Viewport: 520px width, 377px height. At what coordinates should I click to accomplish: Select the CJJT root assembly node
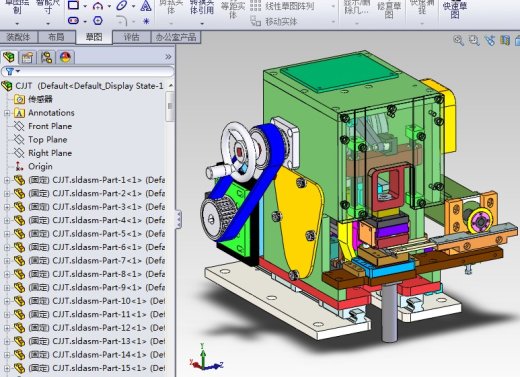click(83, 86)
